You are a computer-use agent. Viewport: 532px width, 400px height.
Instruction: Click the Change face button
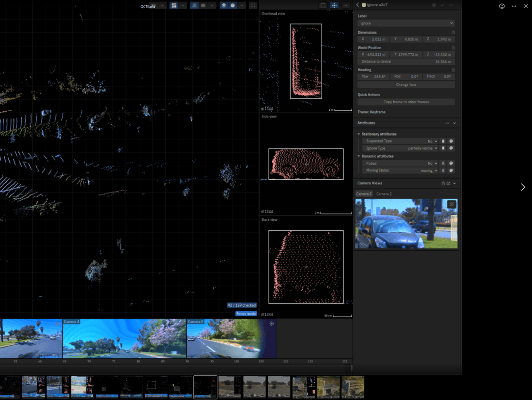point(406,85)
